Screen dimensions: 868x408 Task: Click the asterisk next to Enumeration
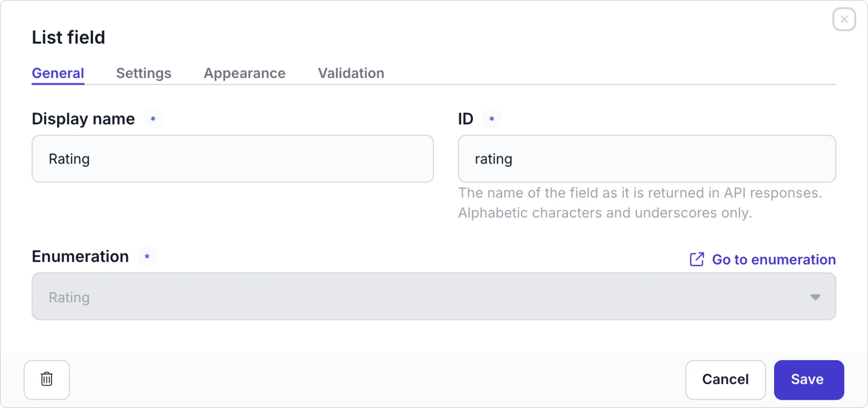tap(147, 257)
